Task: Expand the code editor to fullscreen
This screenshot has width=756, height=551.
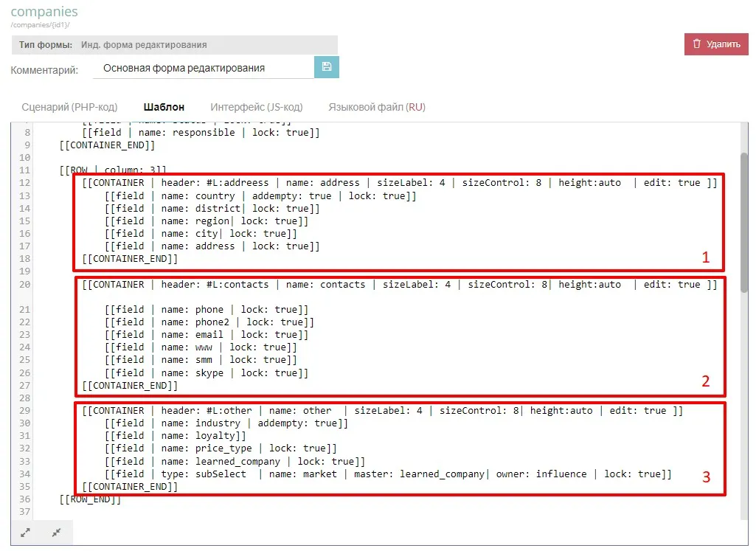Action: click(x=26, y=533)
